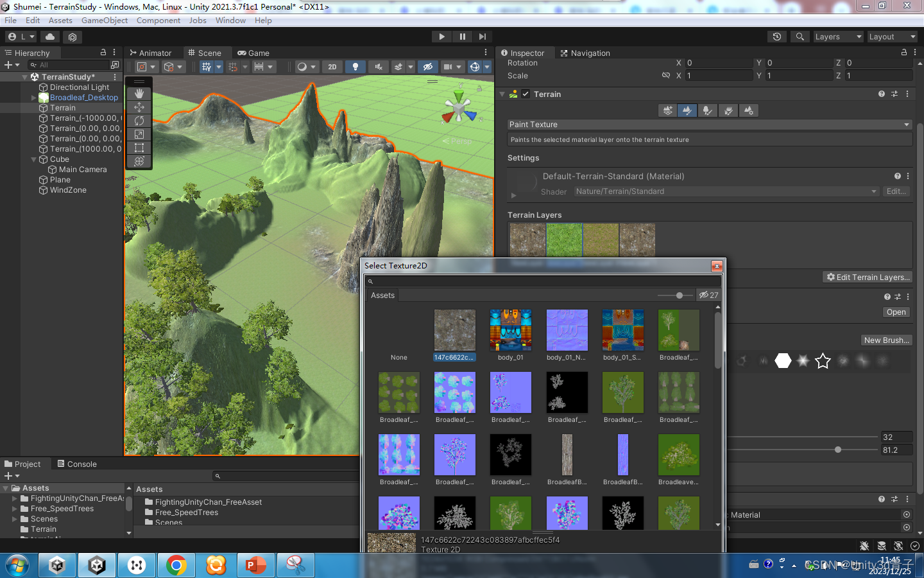Select the Rect tool in Scene overlay

[x=139, y=148]
